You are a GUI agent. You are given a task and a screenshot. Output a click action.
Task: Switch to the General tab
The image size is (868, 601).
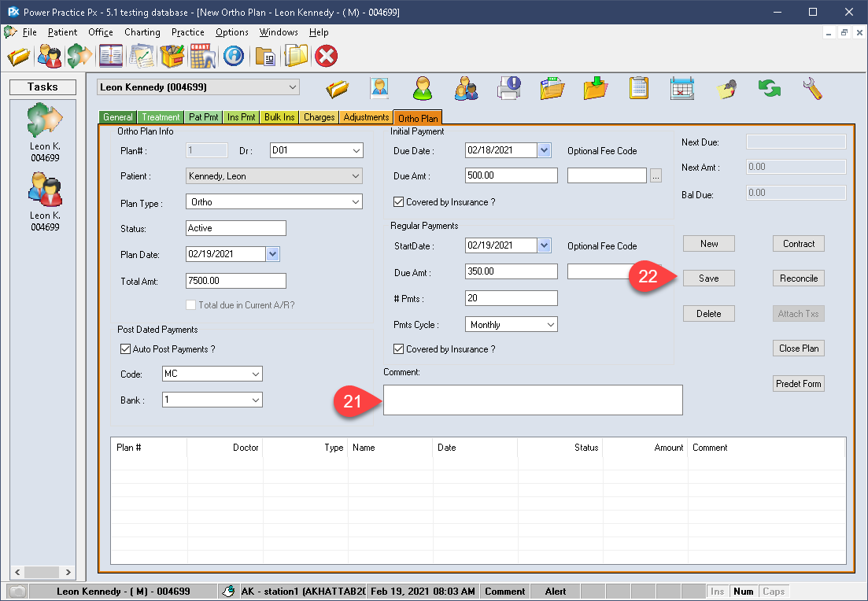[118, 117]
